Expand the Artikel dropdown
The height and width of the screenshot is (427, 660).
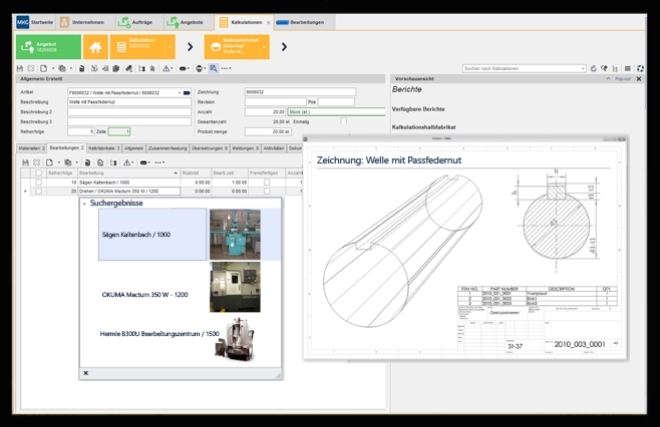(179, 92)
